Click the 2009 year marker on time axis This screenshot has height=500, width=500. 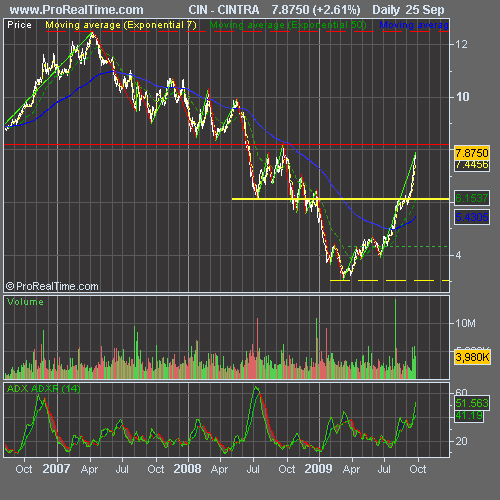click(318, 469)
